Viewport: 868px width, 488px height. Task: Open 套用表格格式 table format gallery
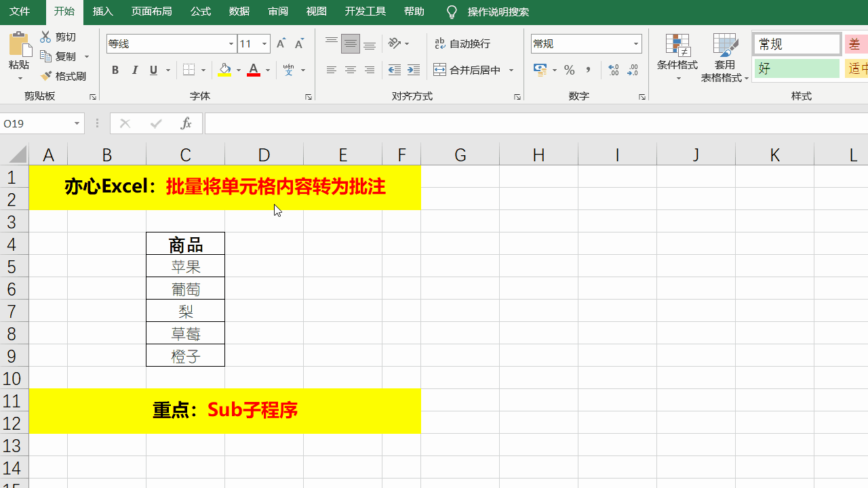pos(725,58)
